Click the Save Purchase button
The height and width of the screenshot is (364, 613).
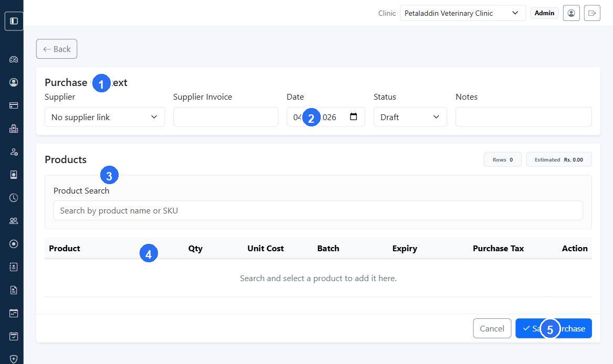pos(553,328)
